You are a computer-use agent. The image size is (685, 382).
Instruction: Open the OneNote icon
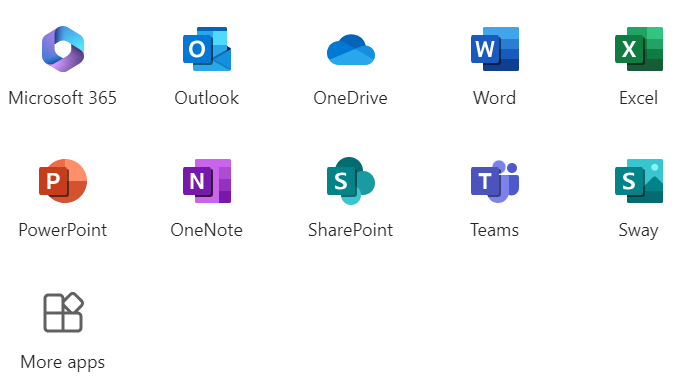[x=207, y=181]
